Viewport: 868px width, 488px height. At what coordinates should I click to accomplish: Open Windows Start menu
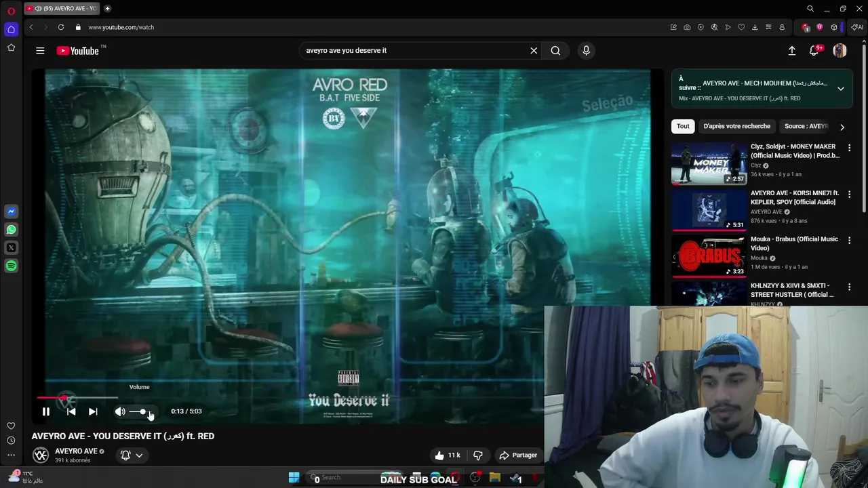click(294, 477)
